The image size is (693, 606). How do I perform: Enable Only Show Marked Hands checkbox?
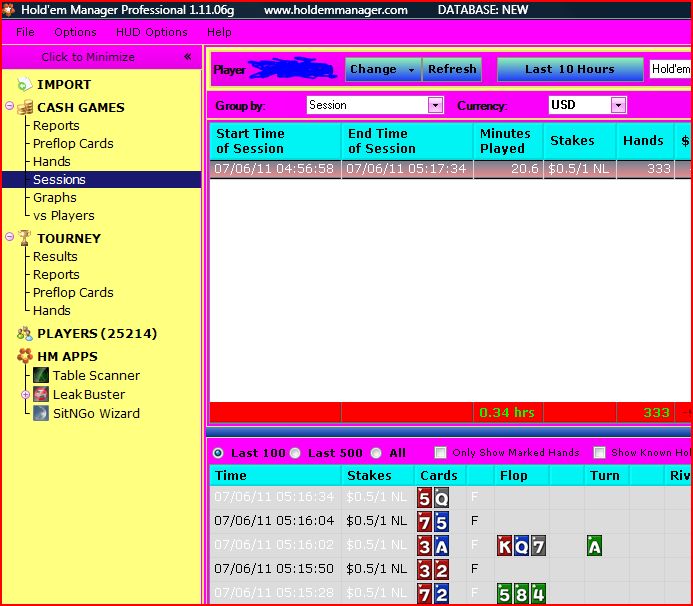coord(440,453)
